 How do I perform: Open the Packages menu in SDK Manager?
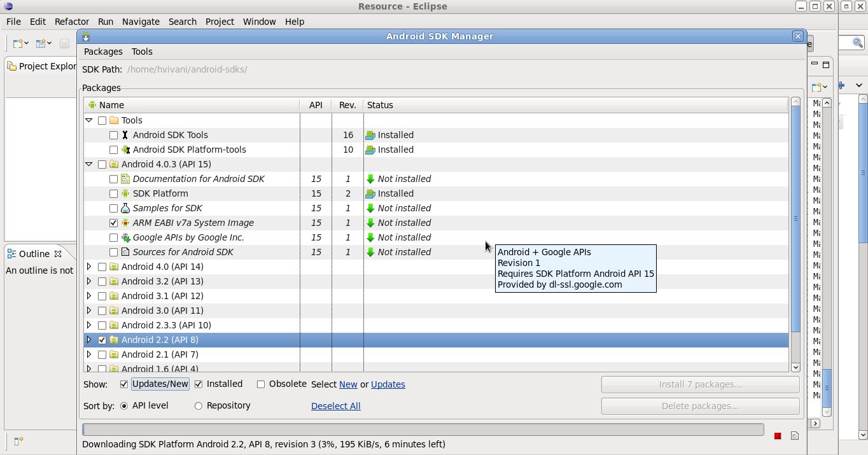tap(103, 52)
